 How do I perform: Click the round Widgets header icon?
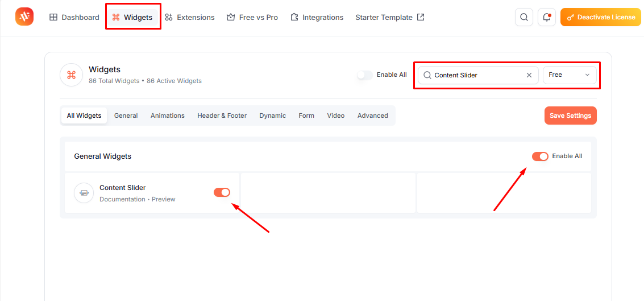[72, 75]
